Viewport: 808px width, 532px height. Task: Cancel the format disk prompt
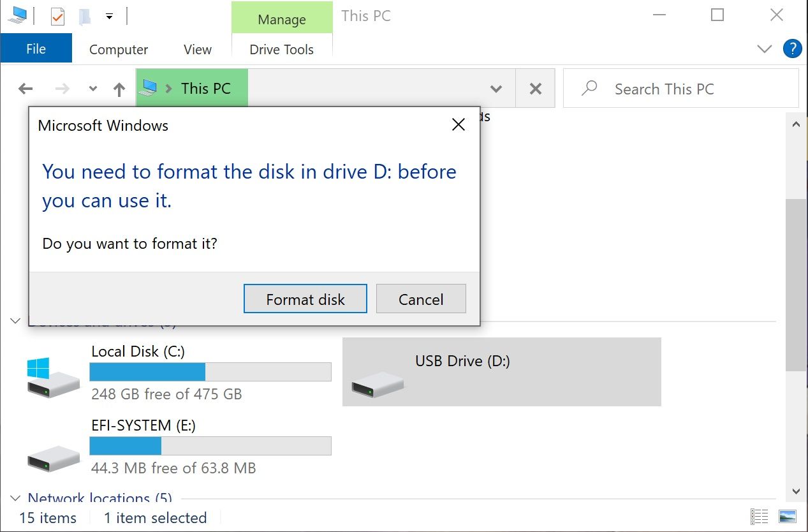pos(421,299)
